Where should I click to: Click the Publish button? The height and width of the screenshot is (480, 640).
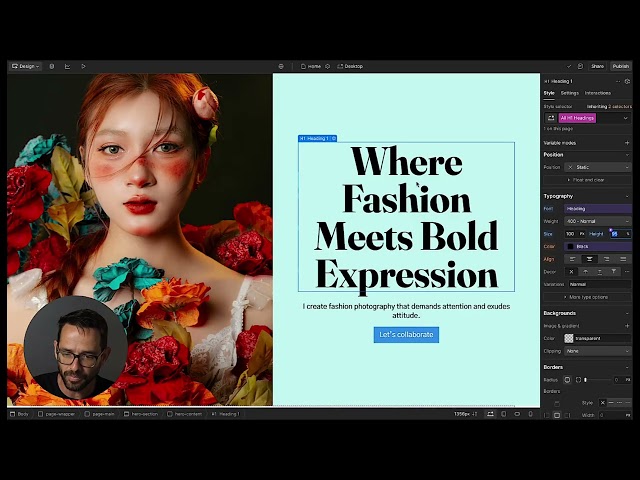coord(620,66)
